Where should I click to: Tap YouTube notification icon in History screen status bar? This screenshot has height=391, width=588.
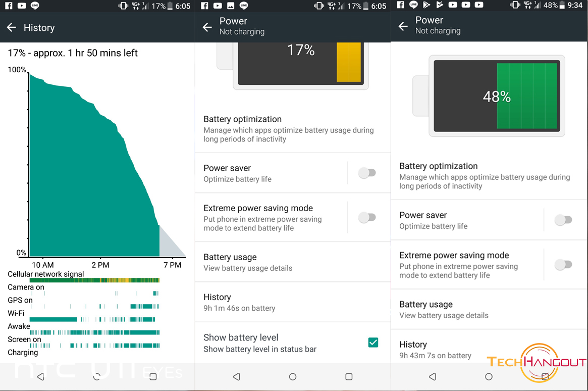tap(22, 6)
